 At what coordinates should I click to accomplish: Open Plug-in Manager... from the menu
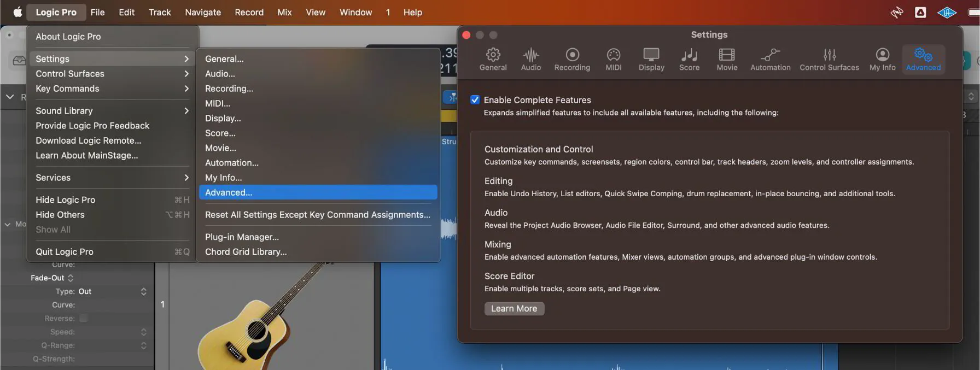tap(318, 237)
